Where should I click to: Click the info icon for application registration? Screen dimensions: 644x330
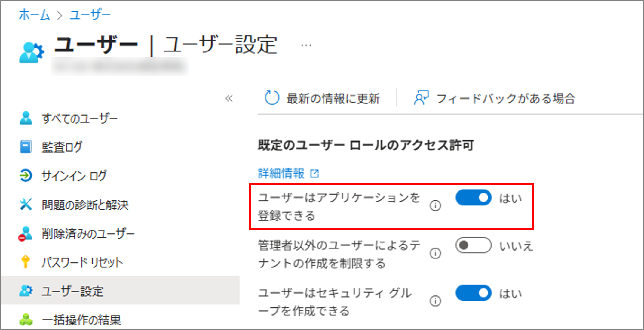click(x=435, y=206)
